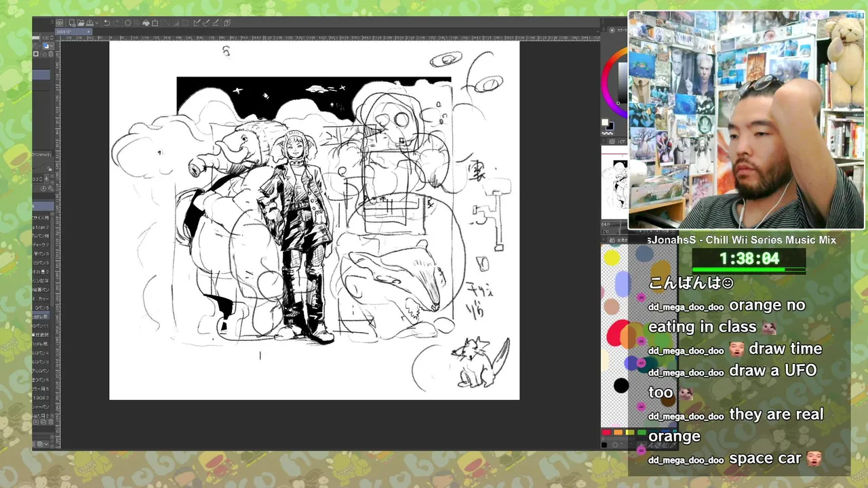Select the highlighted 8Fk用 brush preset

[41, 317]
